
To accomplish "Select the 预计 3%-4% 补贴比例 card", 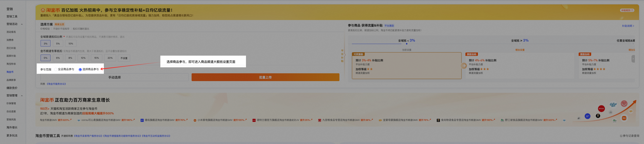I will point(407,66).
